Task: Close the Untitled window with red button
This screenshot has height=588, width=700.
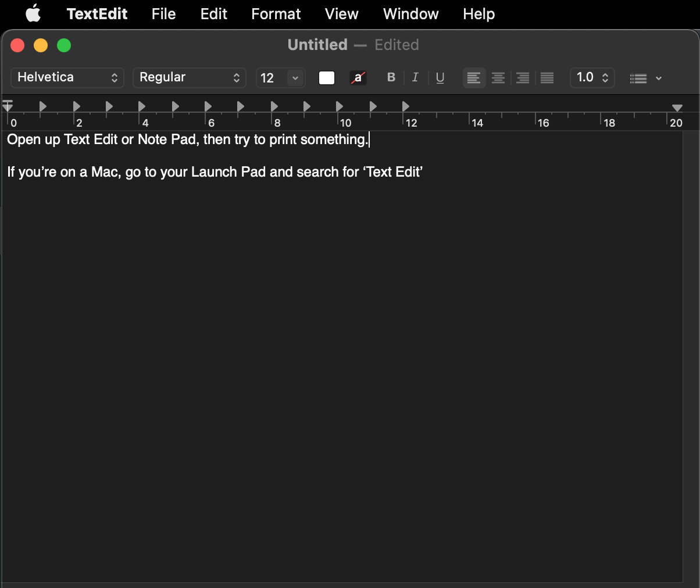Action: (17, 45)
